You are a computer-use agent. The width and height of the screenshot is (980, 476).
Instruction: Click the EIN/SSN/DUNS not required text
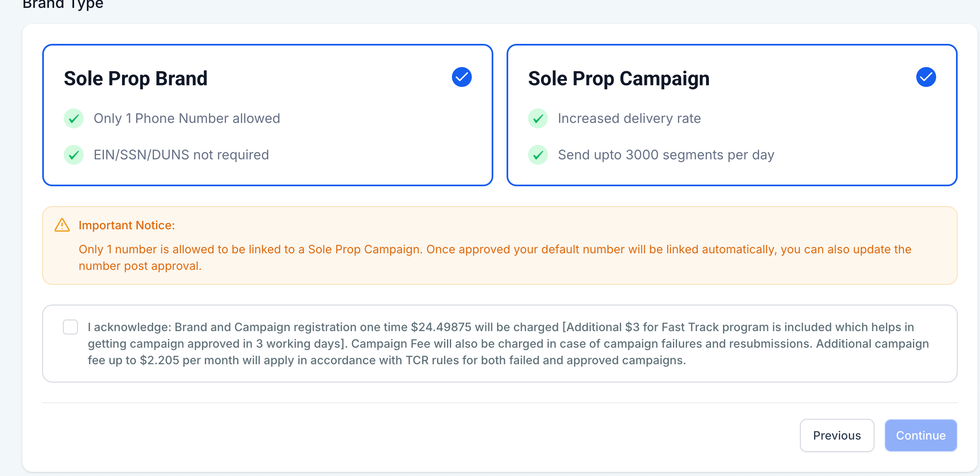[181, 155]
